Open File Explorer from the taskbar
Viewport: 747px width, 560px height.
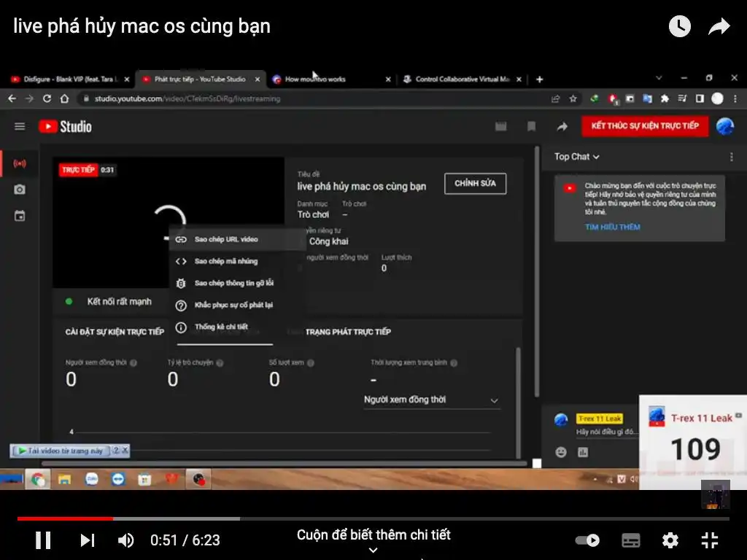pyautogui.click(x=64, y=479)
